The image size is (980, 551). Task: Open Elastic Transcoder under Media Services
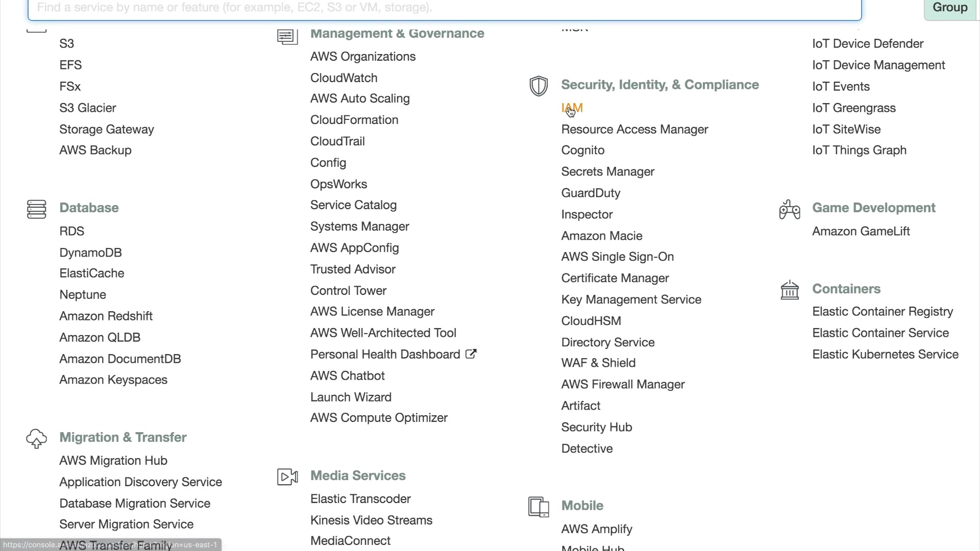coord(360,499)
